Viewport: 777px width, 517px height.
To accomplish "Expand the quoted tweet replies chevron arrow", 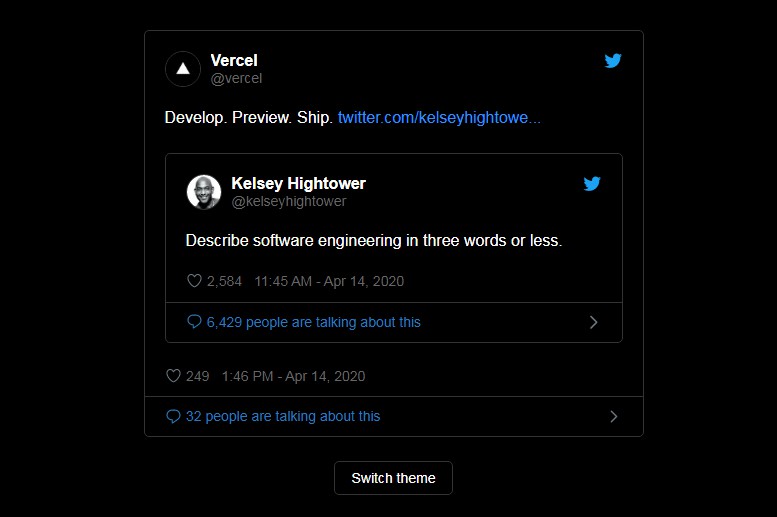I will coord(593,322).
